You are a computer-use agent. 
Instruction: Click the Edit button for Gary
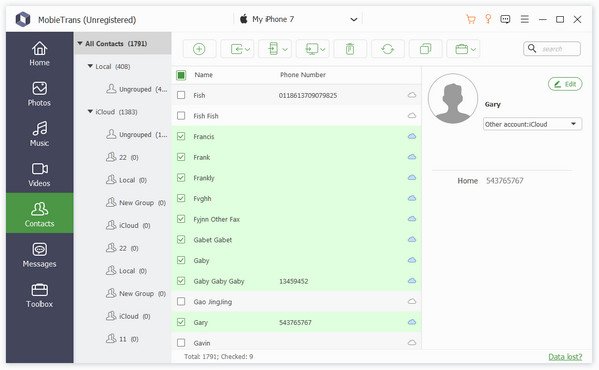point(565,84)
